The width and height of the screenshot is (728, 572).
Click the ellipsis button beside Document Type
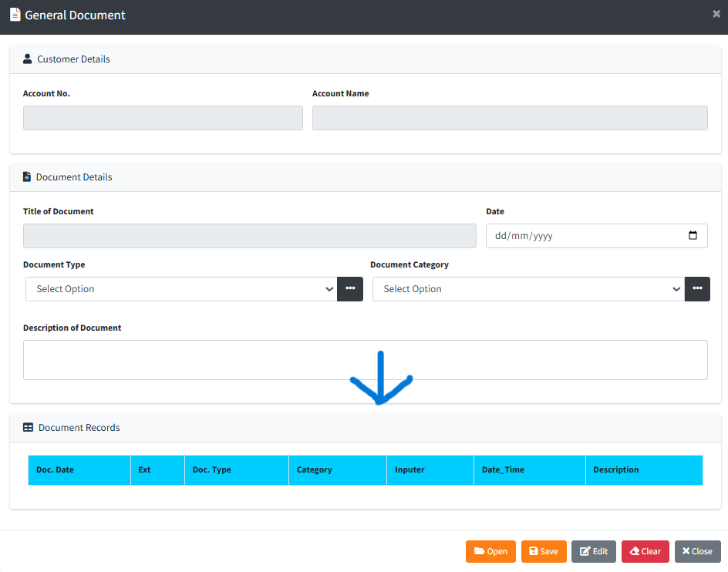[x=350, y=289]
